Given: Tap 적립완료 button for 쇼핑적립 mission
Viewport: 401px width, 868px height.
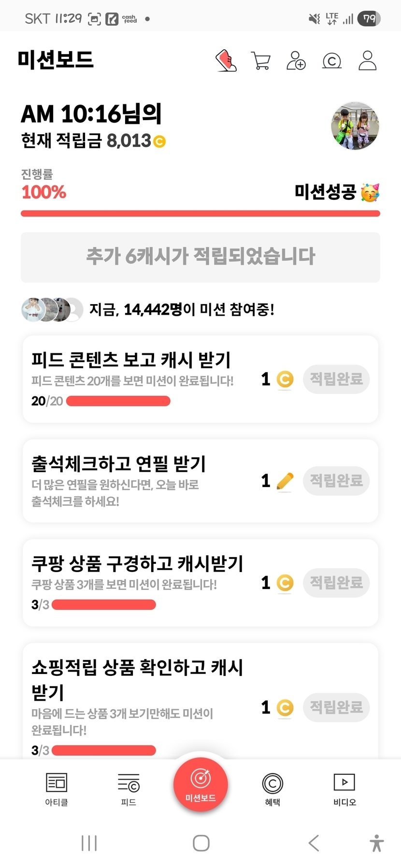Looking at the screenshot, I should coord(336,707).
